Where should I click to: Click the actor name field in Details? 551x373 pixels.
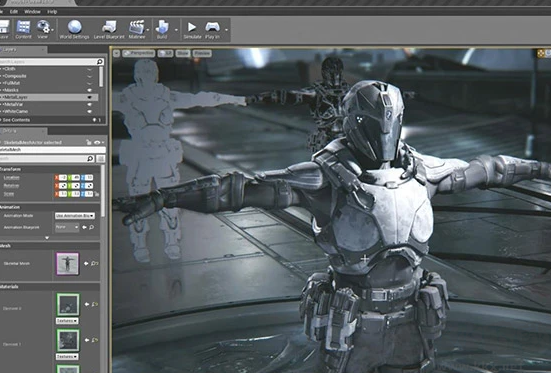(53, 150)
